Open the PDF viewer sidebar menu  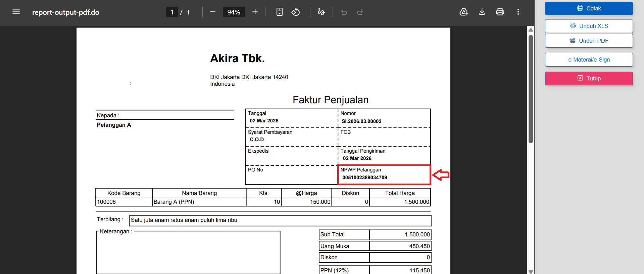[16, 12]
